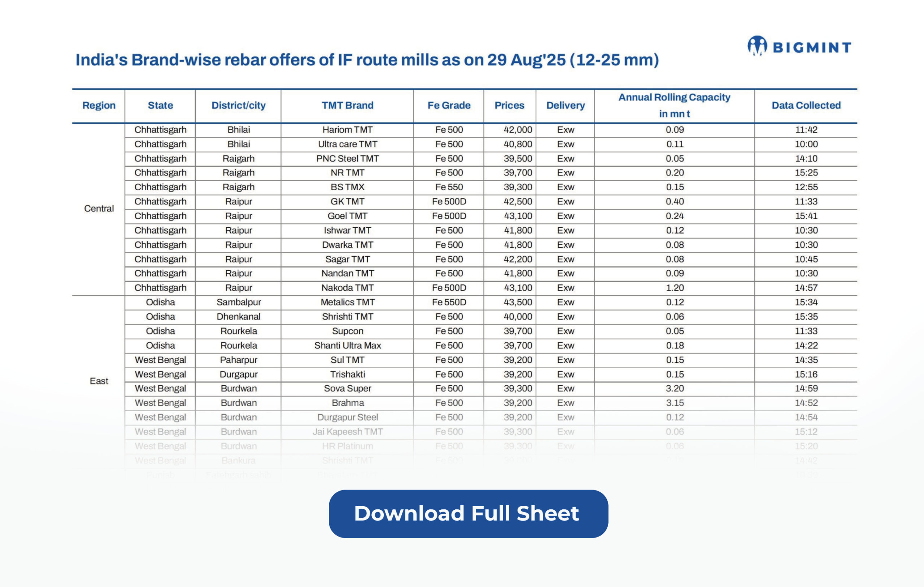Click the Prices column header
This screenshot has width=924, height=587.
[x=509, y=105]
